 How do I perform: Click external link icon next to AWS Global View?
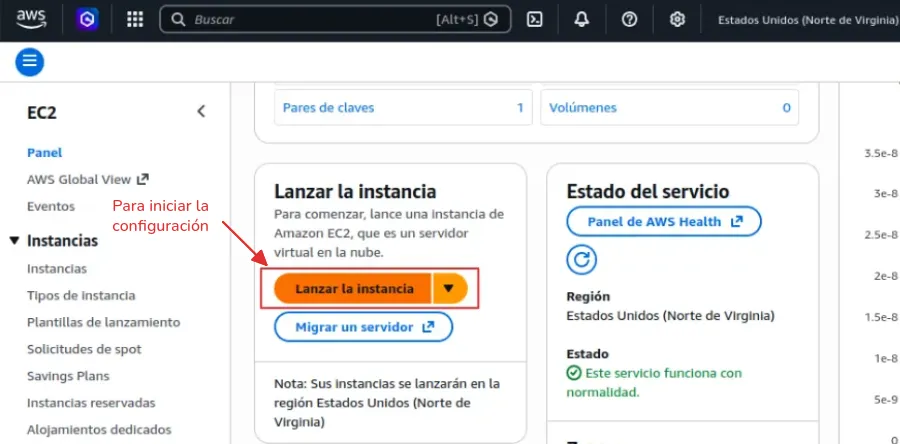click(142, 180)
